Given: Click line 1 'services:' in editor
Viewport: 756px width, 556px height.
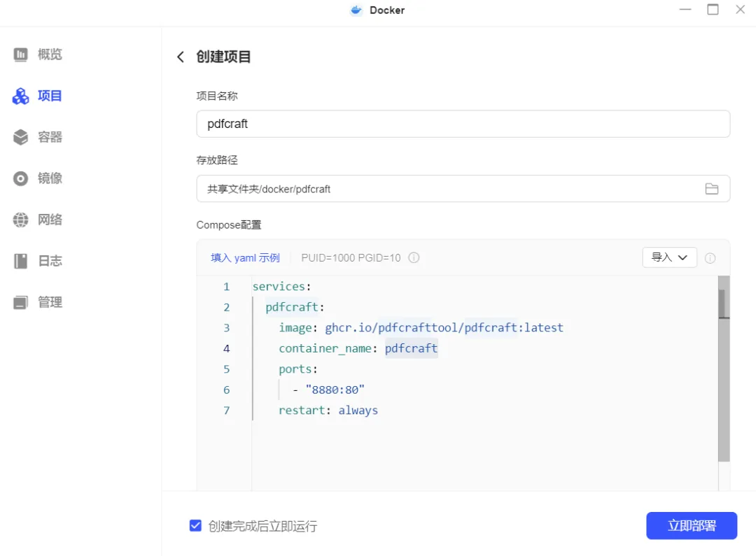Looking at the screenshot, I should tap(281, 286).
